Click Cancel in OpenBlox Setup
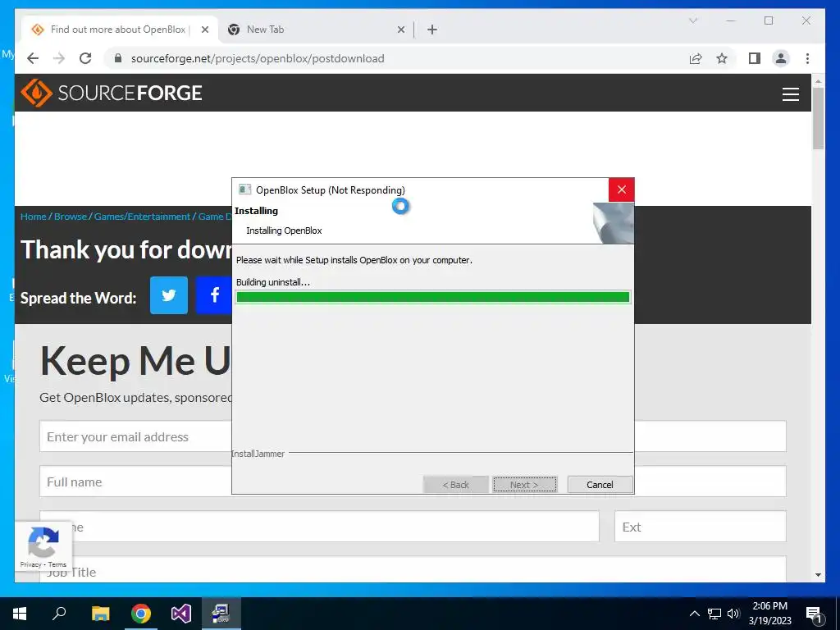Image resolution: width=840 pixels, height=630 pixels. pos(600,484)
